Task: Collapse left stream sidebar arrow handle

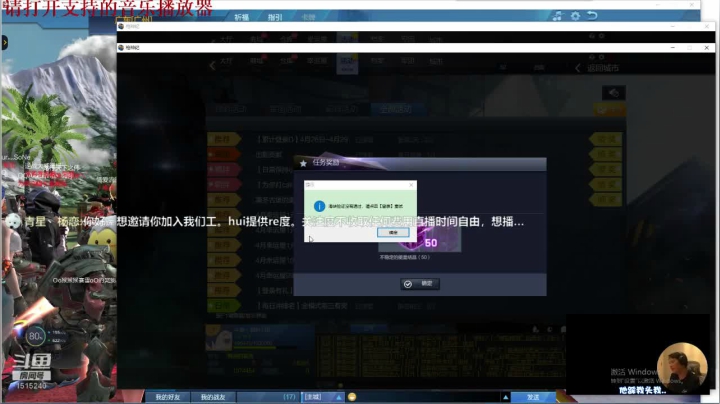Action: tap(4, 43)
